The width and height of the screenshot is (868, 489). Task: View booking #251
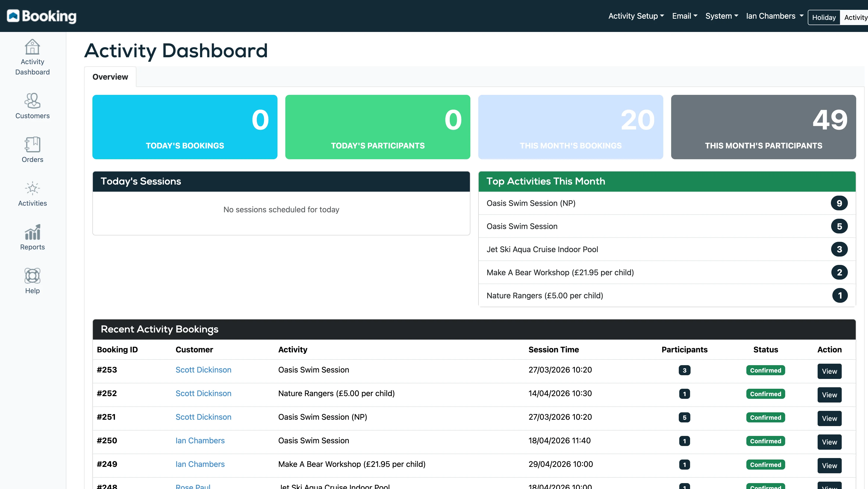(x=829, y=418)
